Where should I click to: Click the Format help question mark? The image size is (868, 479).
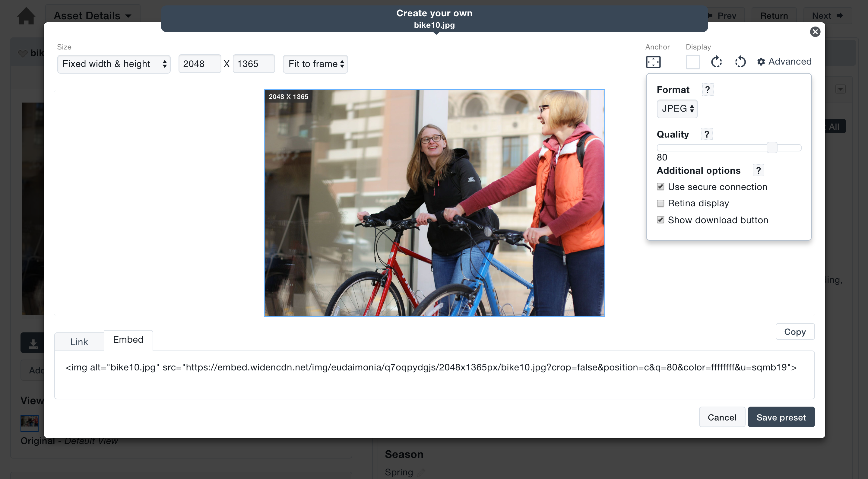point(707,90)
